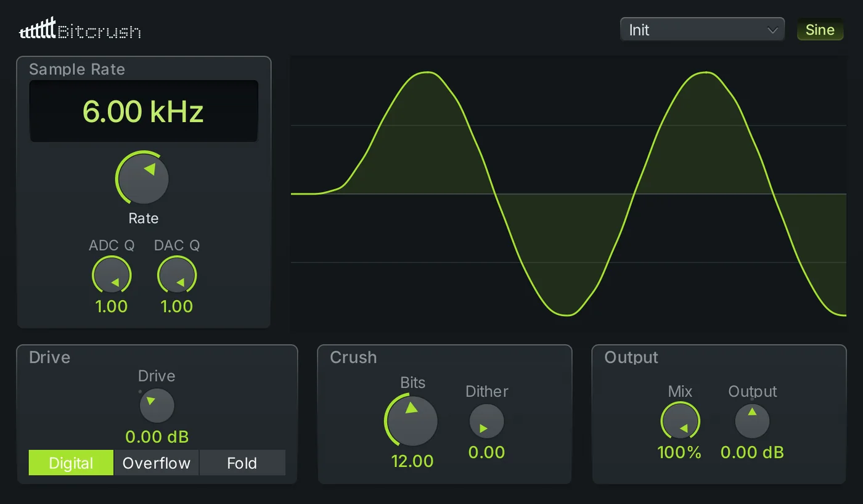Toggle the Sine test signal button
The width and height of the screenshot is (863, 504).
tap(820, 30)
